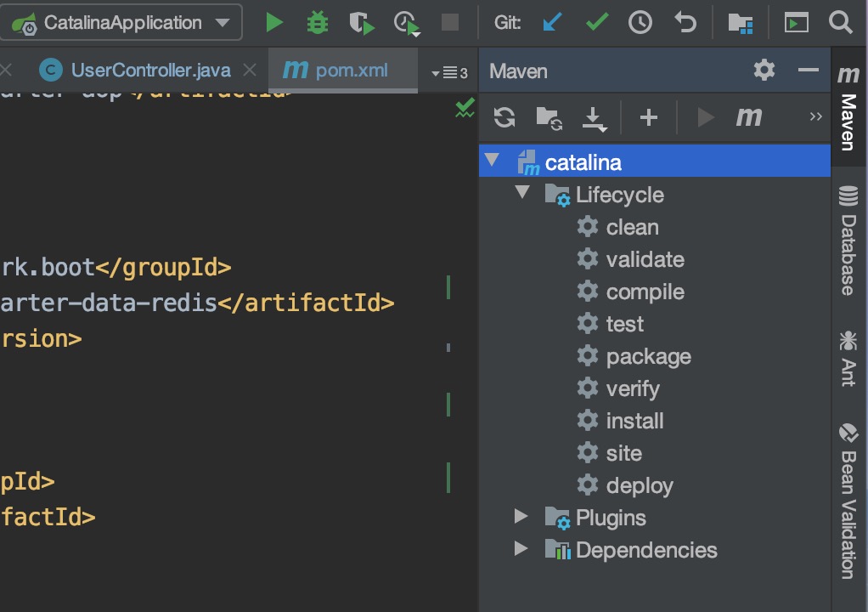Close the UserController.java tab

coord(250,70)
